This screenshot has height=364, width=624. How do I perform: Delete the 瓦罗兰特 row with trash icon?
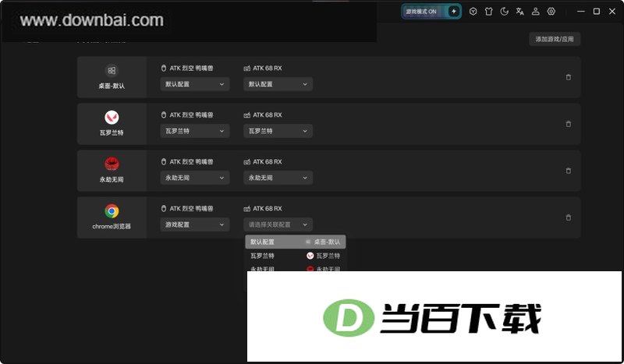tap(569, 124)
